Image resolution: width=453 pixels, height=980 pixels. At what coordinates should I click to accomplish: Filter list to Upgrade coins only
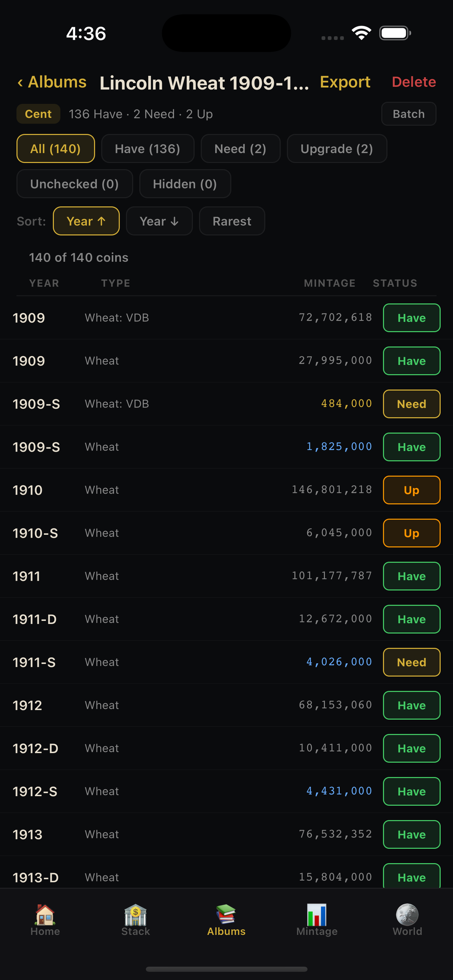(x=337, y=149)
